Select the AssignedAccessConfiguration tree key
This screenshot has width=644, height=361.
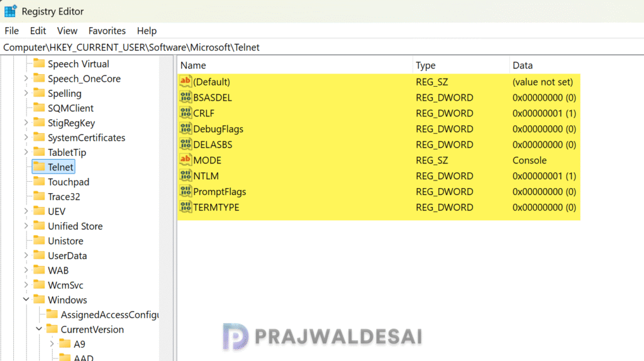click(109, 314)
